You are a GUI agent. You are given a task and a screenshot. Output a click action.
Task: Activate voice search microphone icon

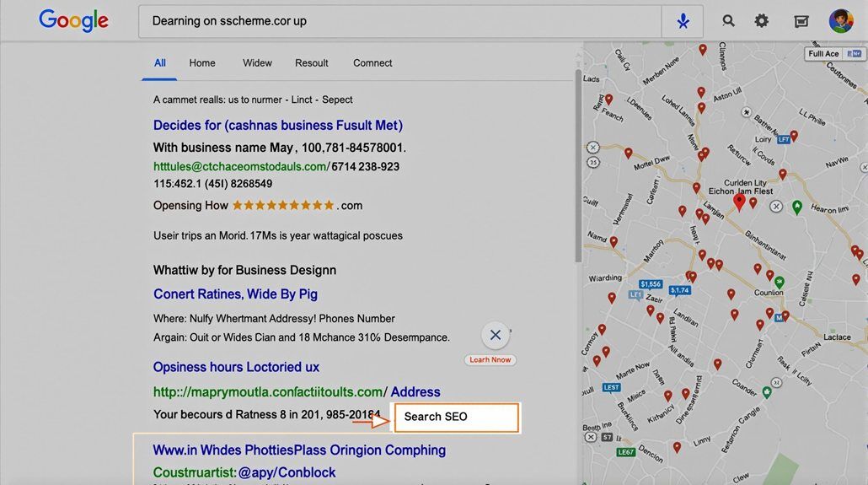pos(683,21)
